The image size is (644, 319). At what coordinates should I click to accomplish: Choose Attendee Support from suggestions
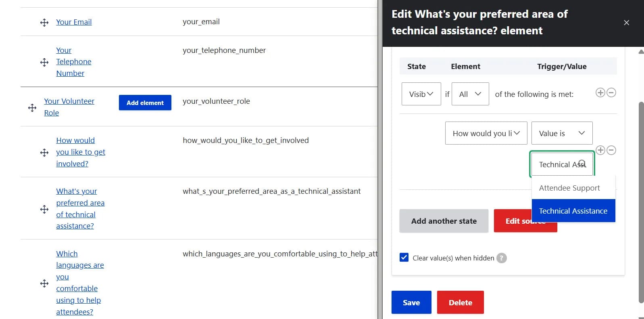pyautogui.click(x=573, y=188)
